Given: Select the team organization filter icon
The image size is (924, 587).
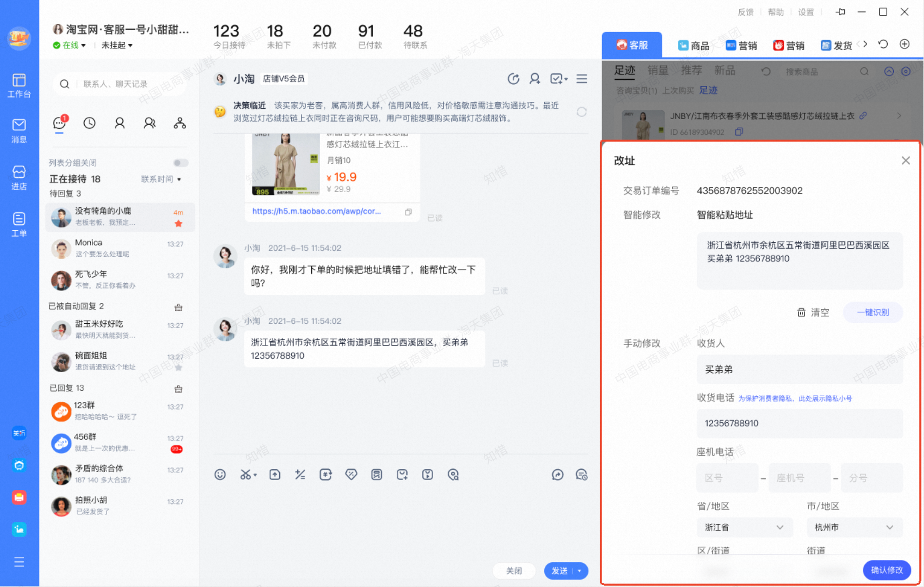Looking at the screenshot, I should (180, 123).
